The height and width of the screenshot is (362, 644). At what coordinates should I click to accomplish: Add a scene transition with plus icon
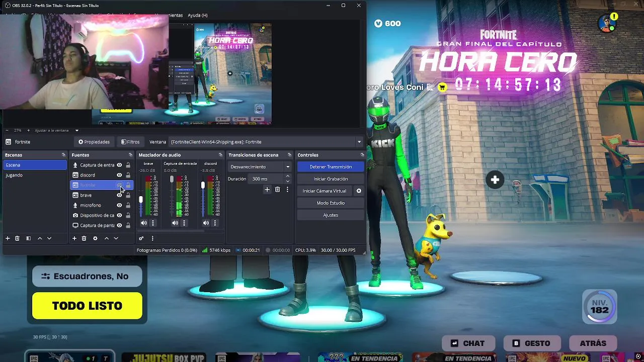pos(267,190)
